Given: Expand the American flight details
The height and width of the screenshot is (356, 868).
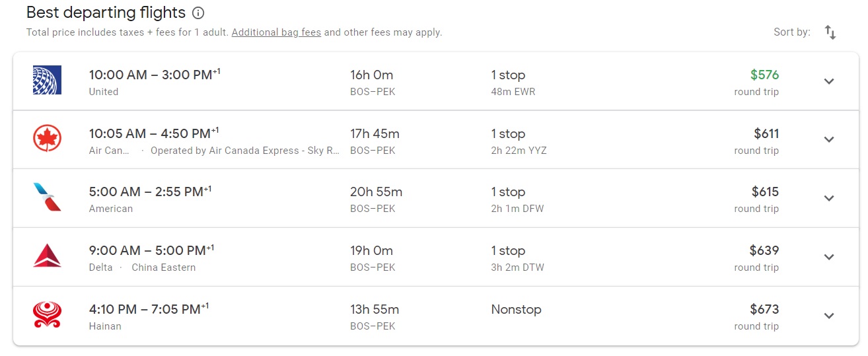Looking at the screenshot, I should point(829,198).
